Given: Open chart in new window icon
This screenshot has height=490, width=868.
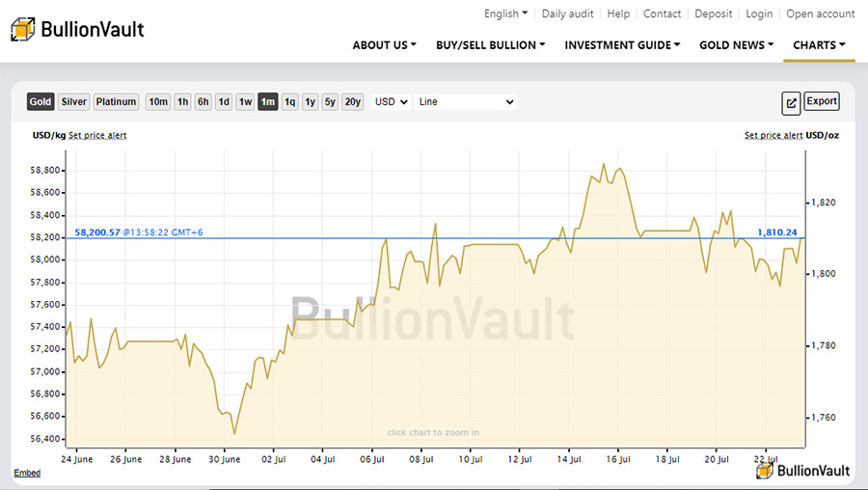Looking at the screenshot, I should pyautogui.click(x=791, y=103).
